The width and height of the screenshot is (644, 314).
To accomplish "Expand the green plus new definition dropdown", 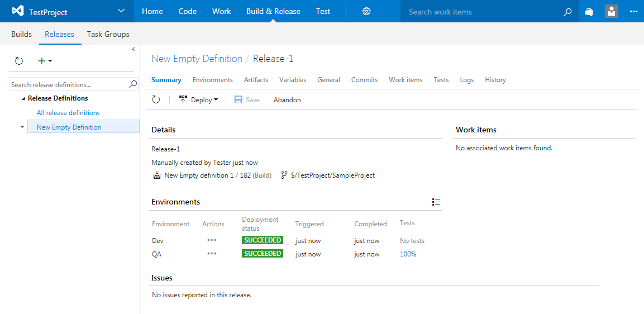I will click(45, 61).
